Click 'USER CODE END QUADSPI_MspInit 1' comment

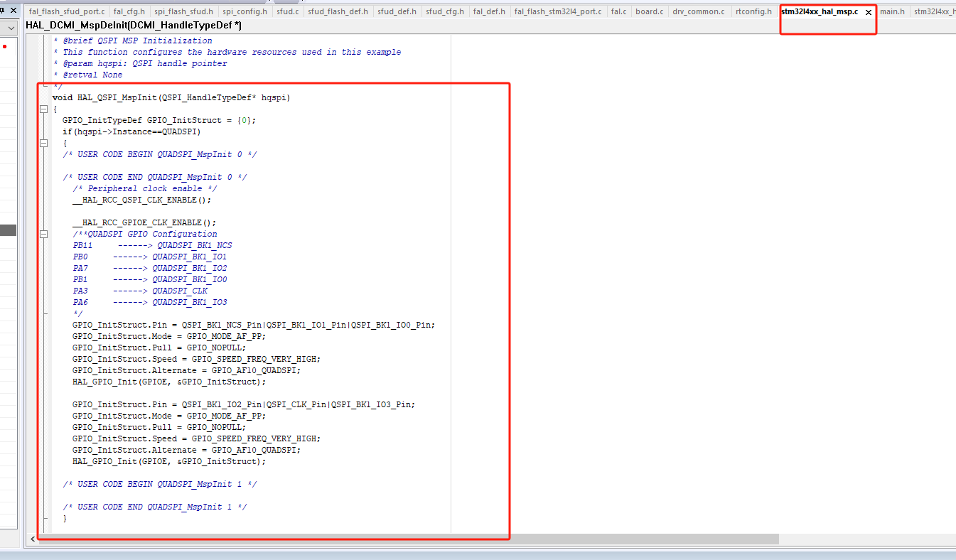(x=155, y=507)
